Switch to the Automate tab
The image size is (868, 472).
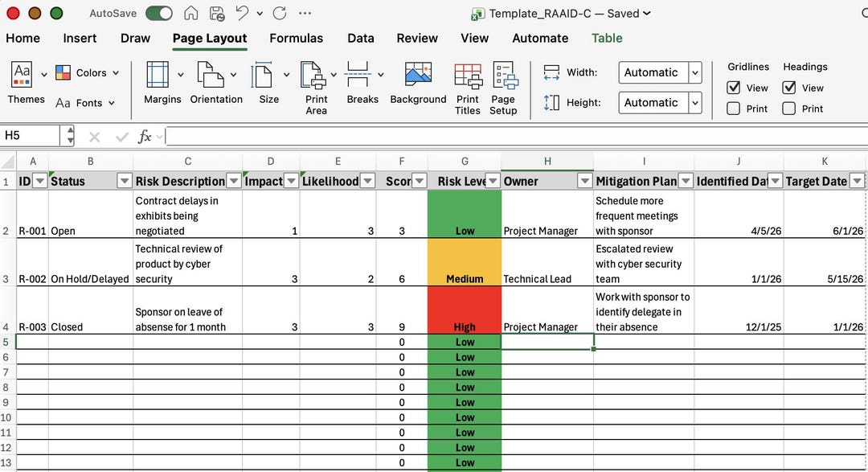pos(540,39)
